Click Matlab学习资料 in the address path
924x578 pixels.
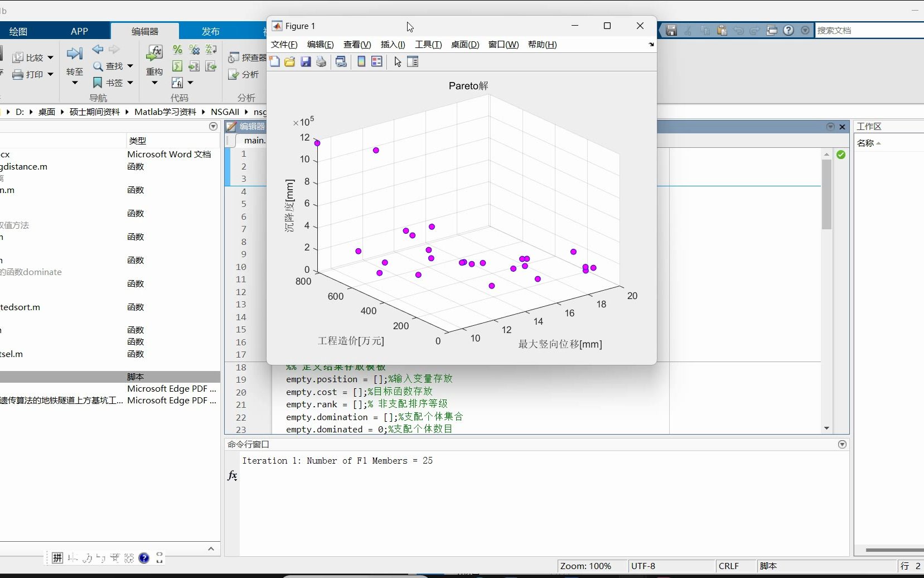point(165,112)
